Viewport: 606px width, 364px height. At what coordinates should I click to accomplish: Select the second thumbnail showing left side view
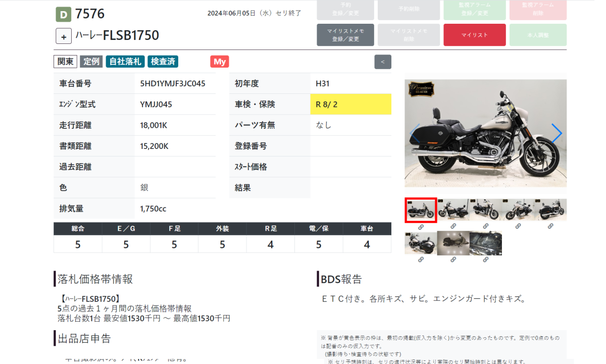pyautogui.click(x=453, y=210)
